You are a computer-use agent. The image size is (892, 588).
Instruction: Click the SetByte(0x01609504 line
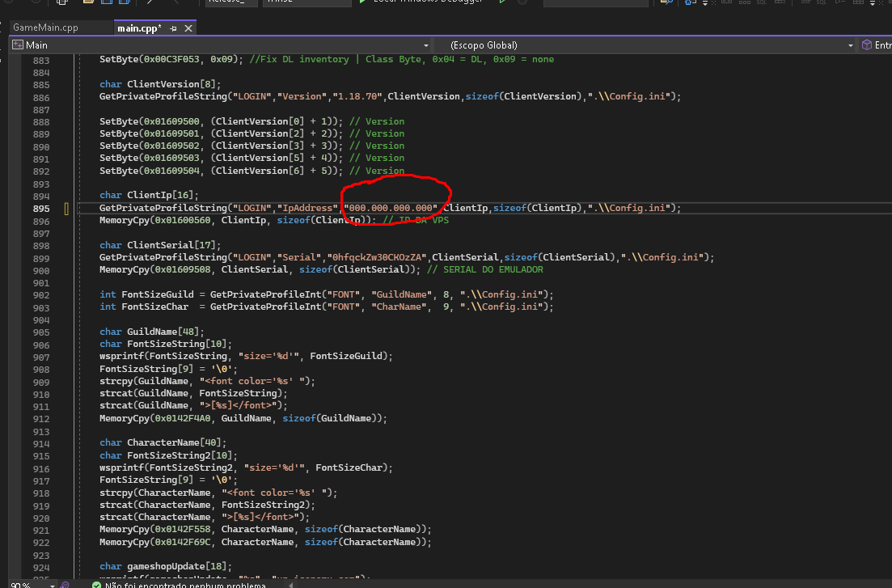[252, 171]
